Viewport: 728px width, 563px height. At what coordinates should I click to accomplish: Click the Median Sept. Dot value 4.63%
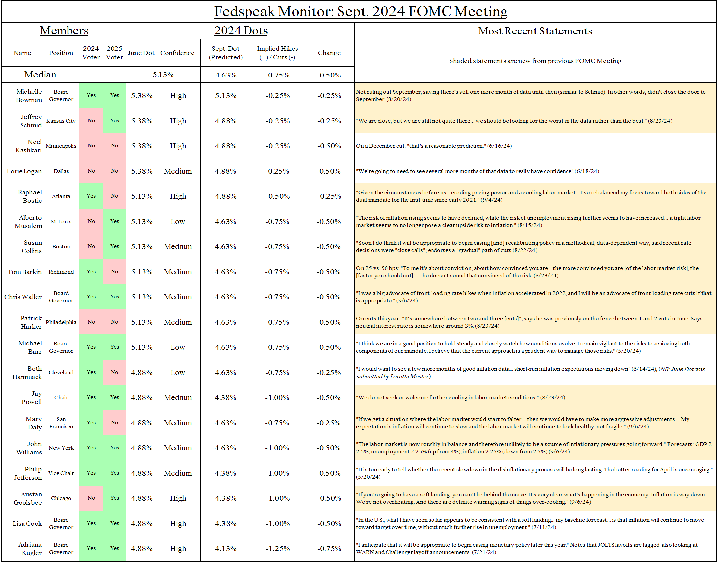(x=226, y=75)
